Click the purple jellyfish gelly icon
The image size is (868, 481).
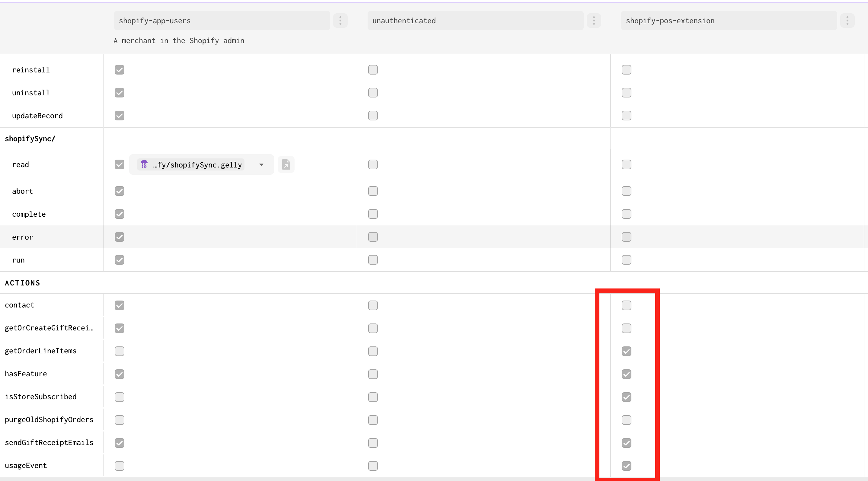144,164
